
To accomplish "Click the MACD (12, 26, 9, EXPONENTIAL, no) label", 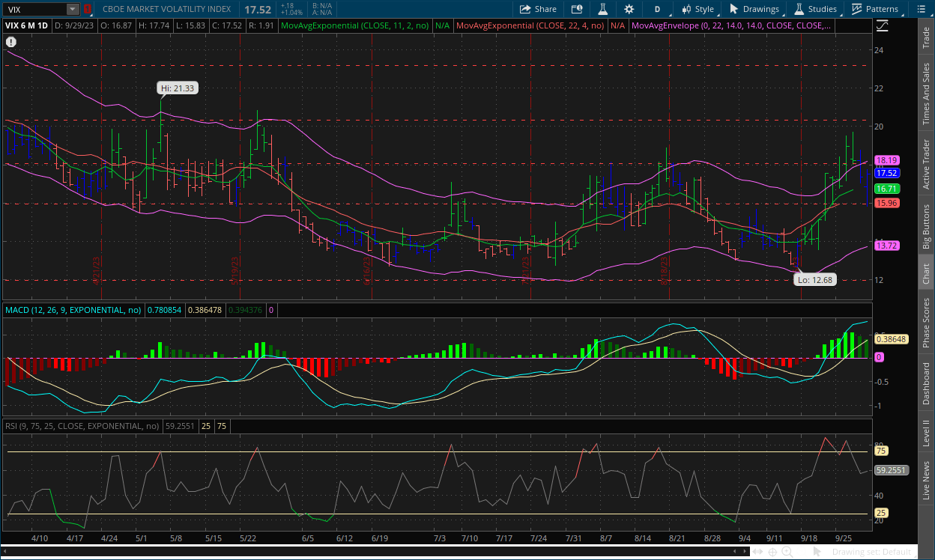I will coord(73,309).
